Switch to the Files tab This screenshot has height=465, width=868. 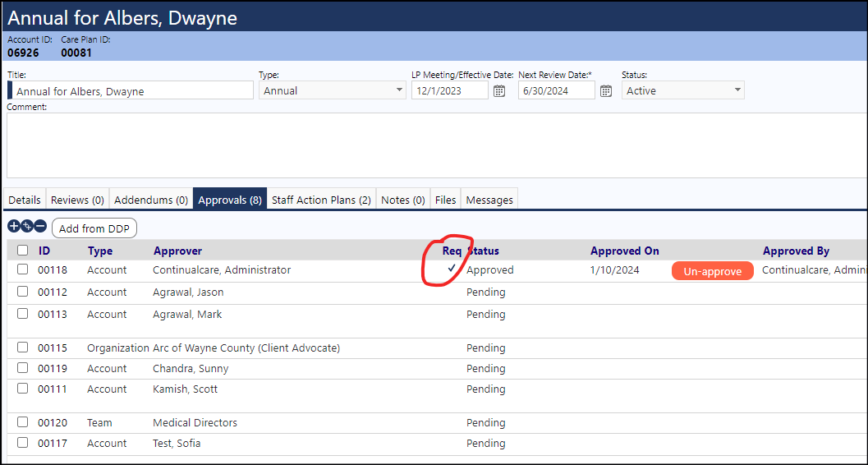point(446,200)
